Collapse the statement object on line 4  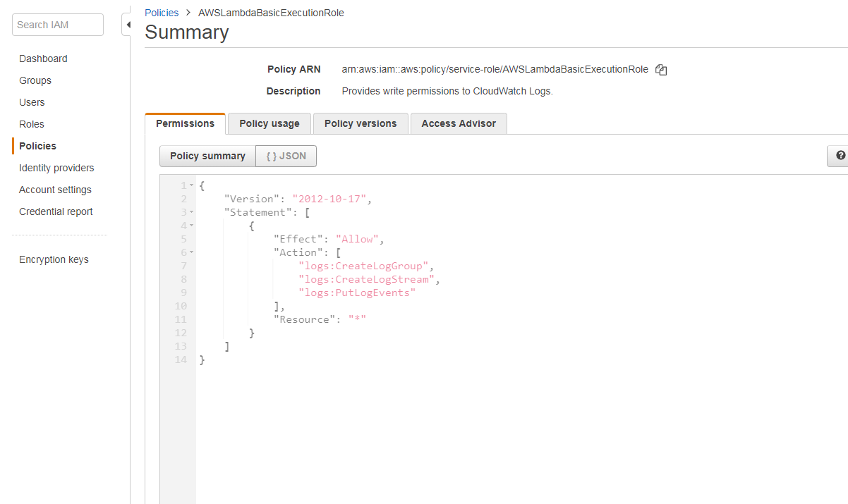(192, 226)
